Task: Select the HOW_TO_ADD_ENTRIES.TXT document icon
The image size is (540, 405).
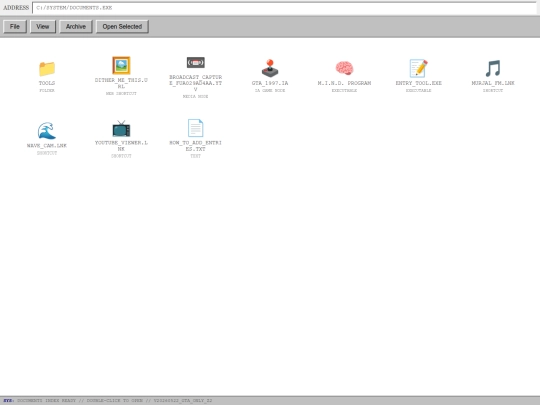Action: point(196,128)
